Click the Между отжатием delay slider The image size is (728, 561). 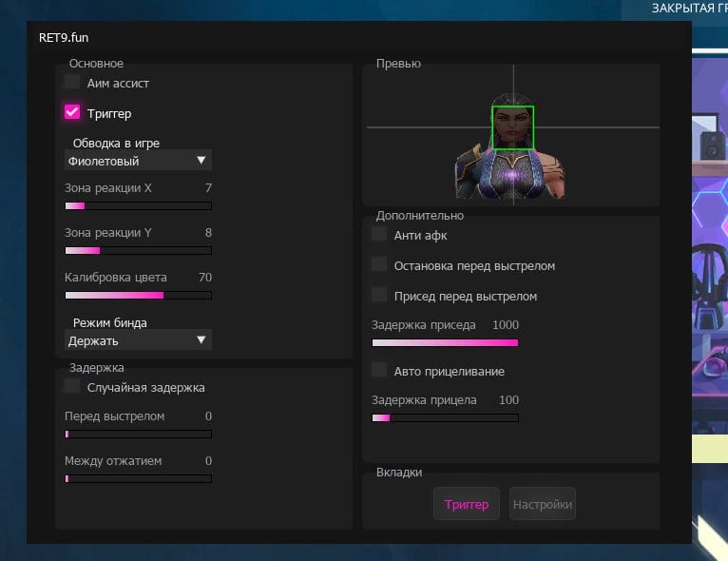[x=139, y=479]
